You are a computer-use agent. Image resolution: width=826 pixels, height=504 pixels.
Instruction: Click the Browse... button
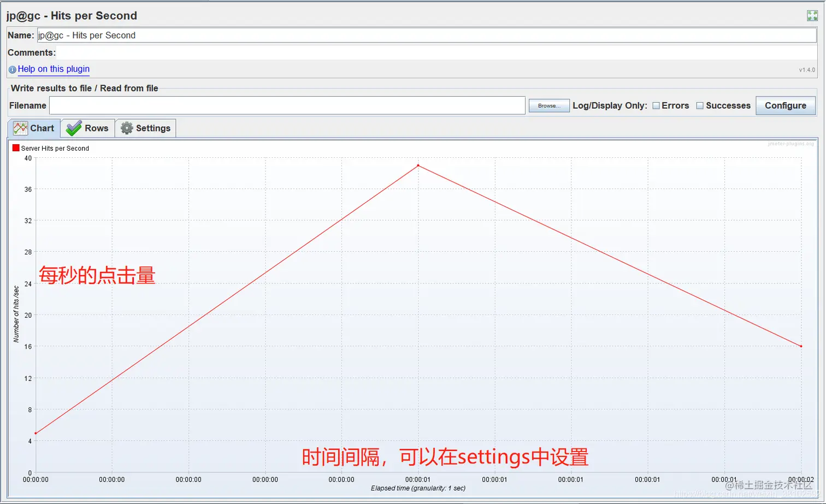549,106
